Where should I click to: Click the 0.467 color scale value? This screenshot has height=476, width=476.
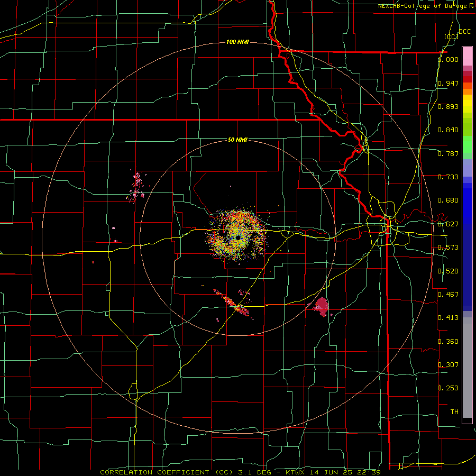[x=448, y=295]
